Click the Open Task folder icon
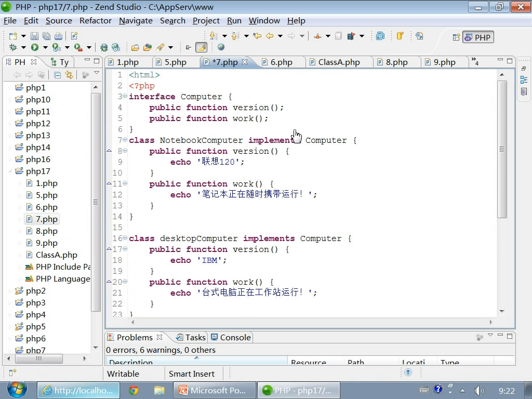Screen dimensions: 532x399 point(135,47)
